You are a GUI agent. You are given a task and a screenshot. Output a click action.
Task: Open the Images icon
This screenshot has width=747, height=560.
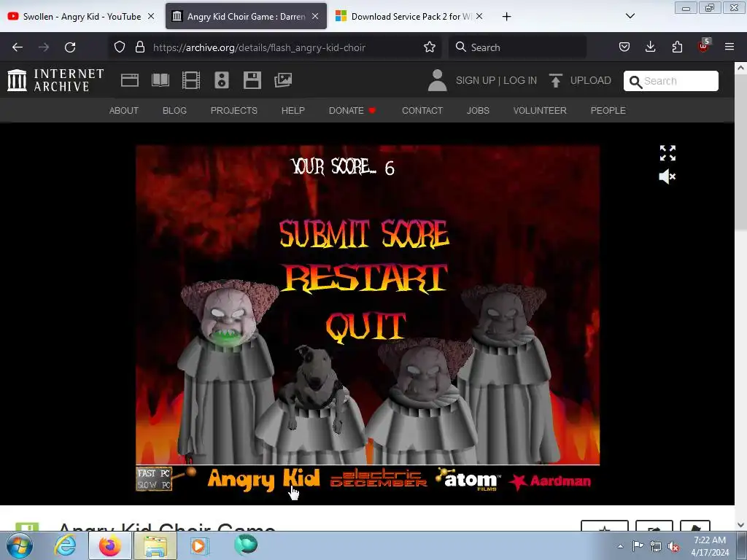click(x=283, y=80)
